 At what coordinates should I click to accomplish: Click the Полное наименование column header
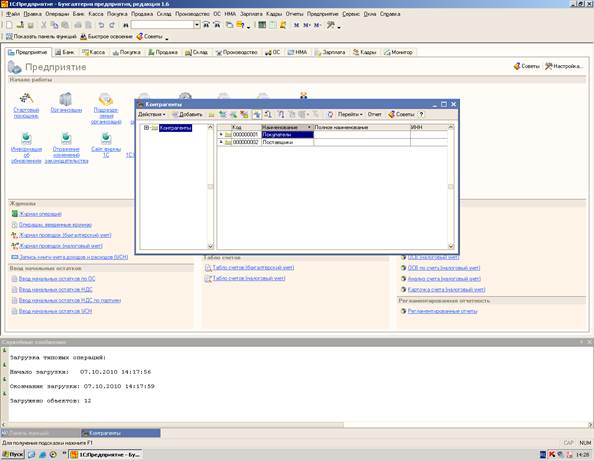click(362, 127)
